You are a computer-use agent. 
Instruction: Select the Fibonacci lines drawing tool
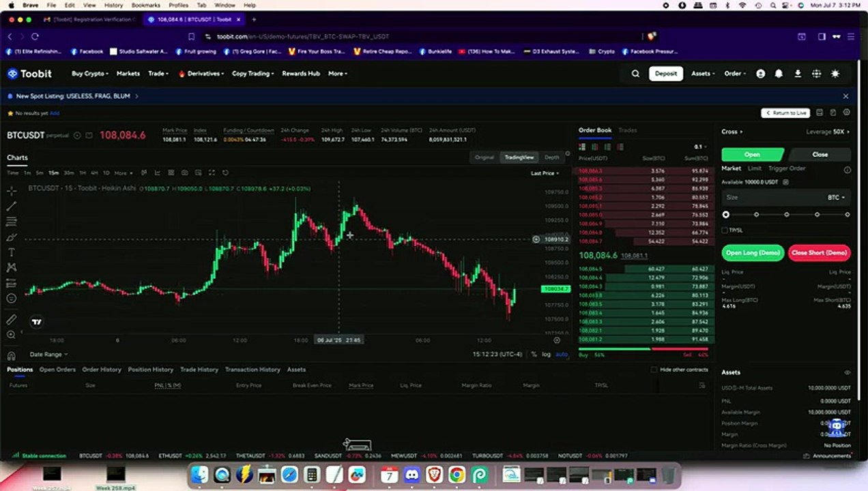click(11, 222)
